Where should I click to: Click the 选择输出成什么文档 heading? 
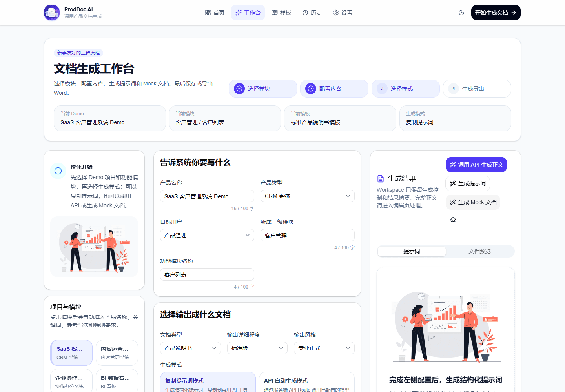(x=195, y=314)
